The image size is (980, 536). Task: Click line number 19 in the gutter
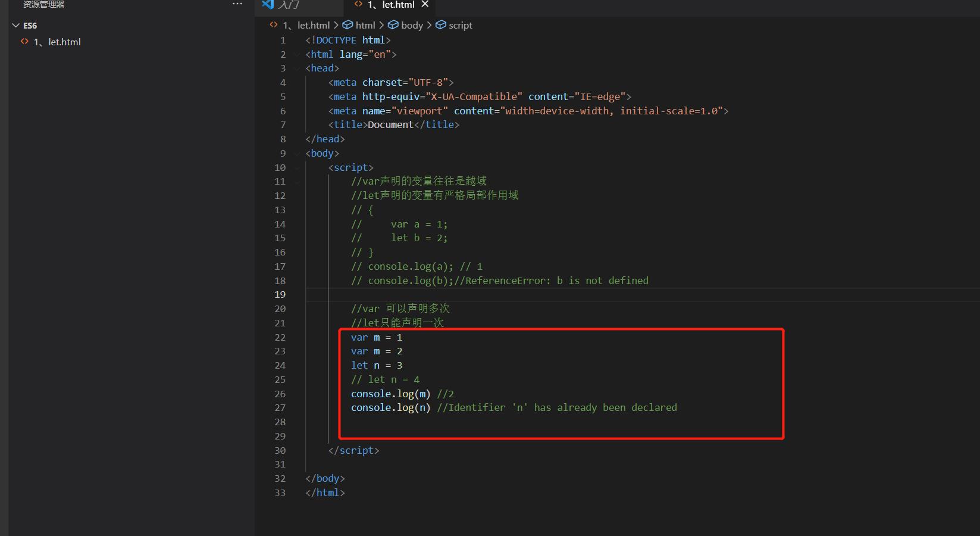pos(280,294)
